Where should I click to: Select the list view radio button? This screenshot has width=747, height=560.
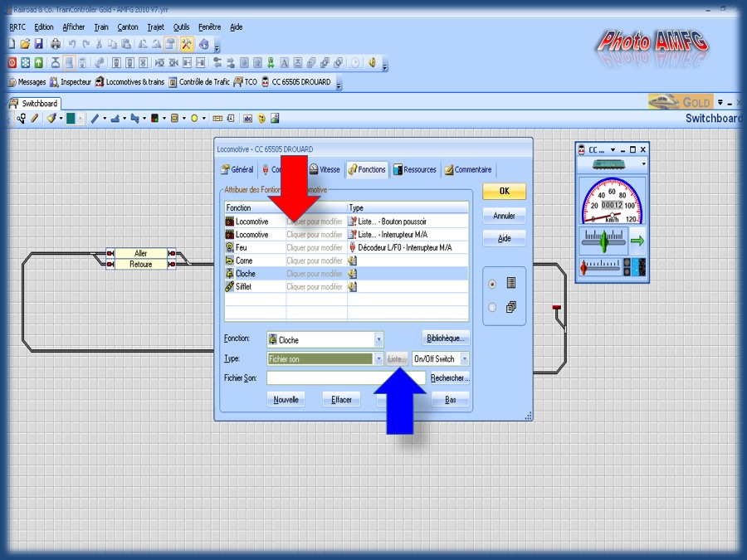tap(492, 284)
